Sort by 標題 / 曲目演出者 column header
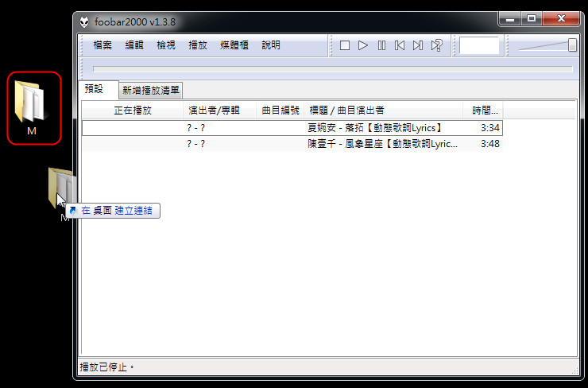 click(383, 111)
